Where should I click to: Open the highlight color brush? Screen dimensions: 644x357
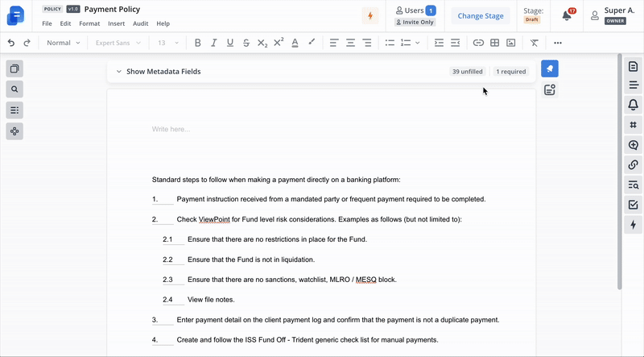[312, 42]
